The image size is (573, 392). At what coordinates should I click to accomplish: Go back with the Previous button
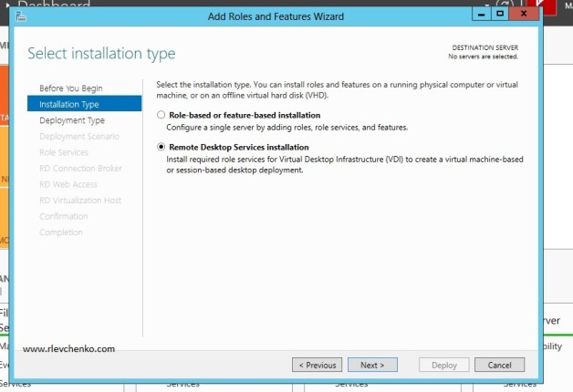(x=317, y=365)
